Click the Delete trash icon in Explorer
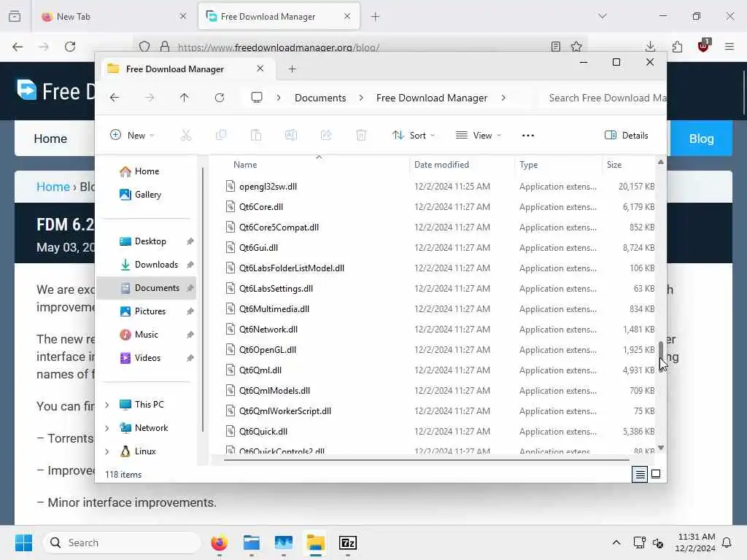Viewport: 747px width, 560px height. click(x=362, y=135)
